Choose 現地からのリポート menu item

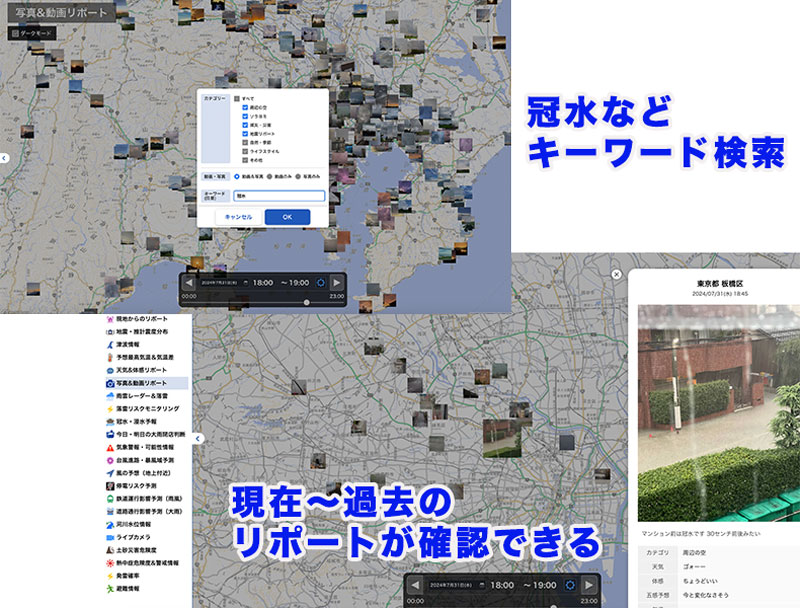click(x=145, y=317)
